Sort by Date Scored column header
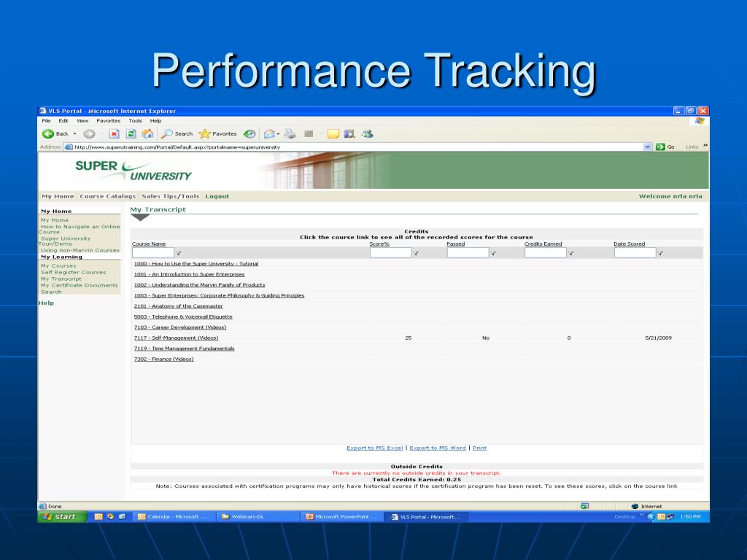Screen dimensions: 747x560 (x=630, y=244)
